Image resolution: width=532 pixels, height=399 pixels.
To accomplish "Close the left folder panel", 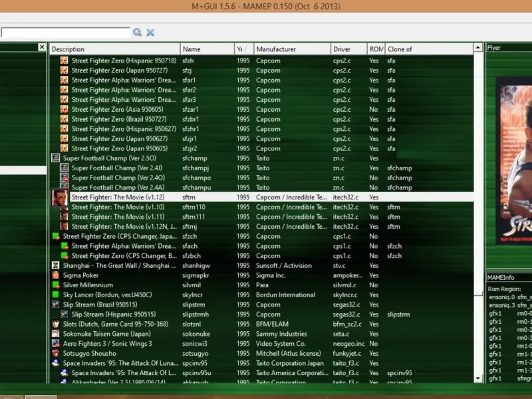I will 42,48.
